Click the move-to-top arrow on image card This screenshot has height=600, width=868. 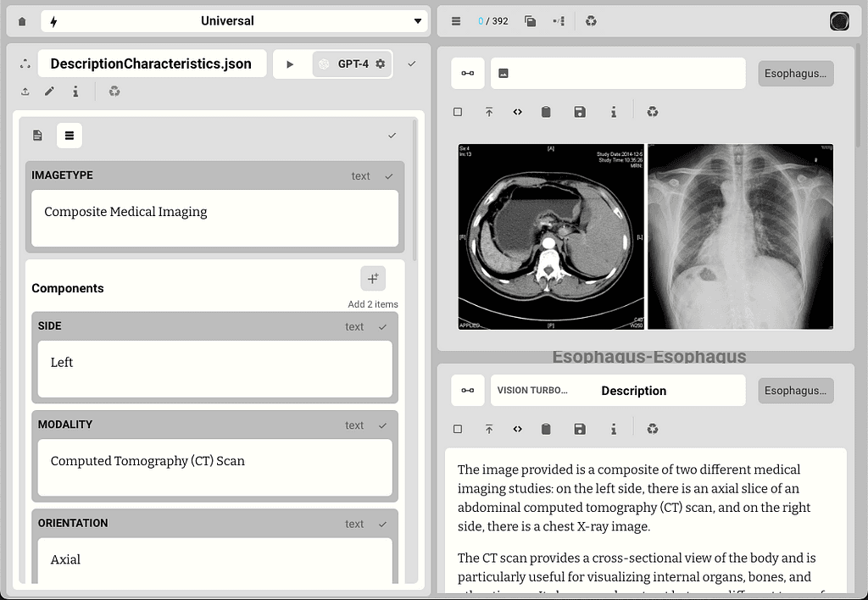(x=489, y=112)
